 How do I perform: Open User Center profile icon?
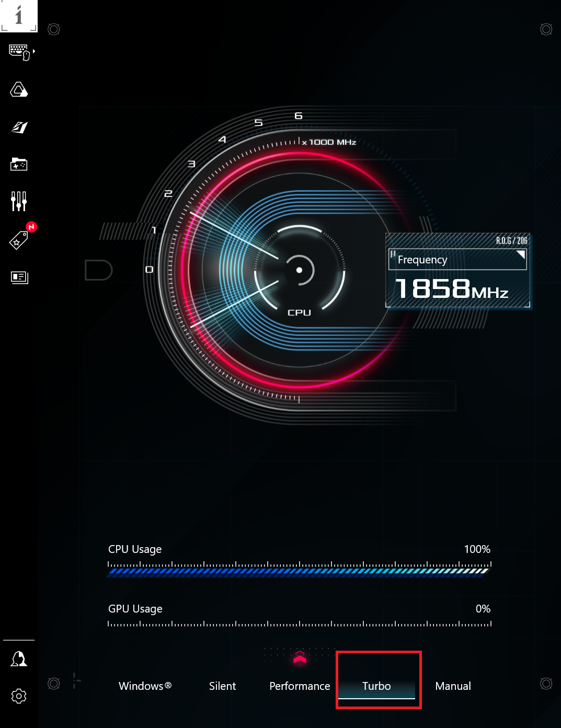click(19, 658)
